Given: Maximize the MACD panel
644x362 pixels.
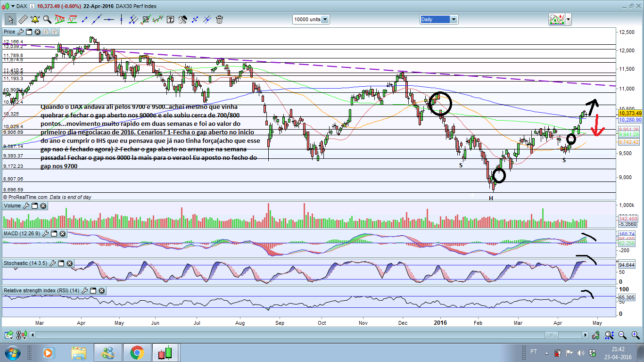Looking at the screenshot, I should (54, 234).
